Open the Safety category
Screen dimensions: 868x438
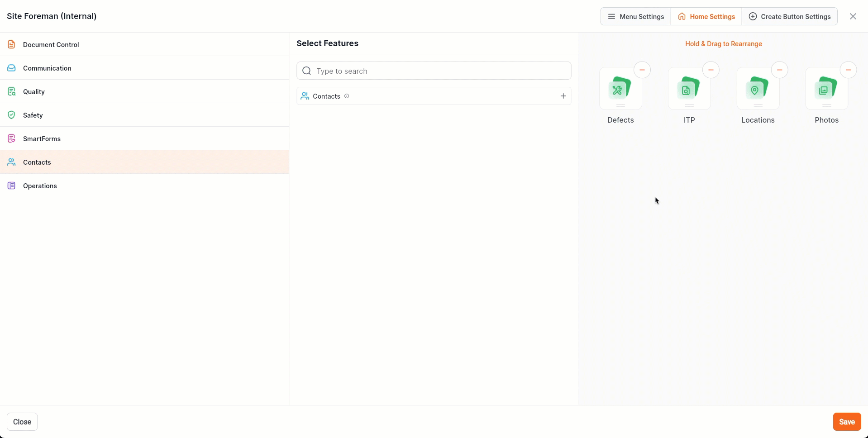(33, 115)
